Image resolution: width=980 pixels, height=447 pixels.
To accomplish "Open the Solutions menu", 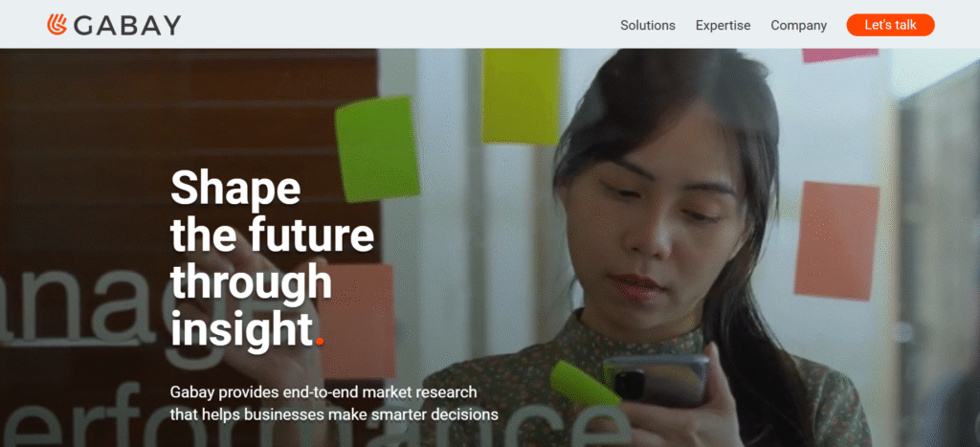I will tap(648, 25).
